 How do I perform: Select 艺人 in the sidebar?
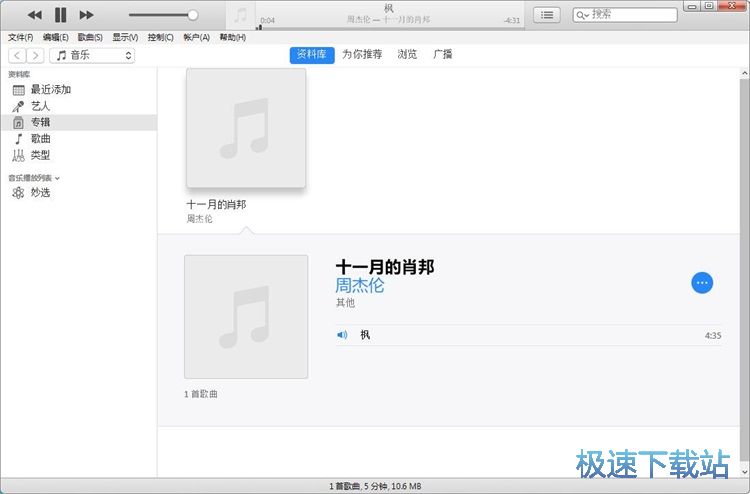click(x=78, y=106)
